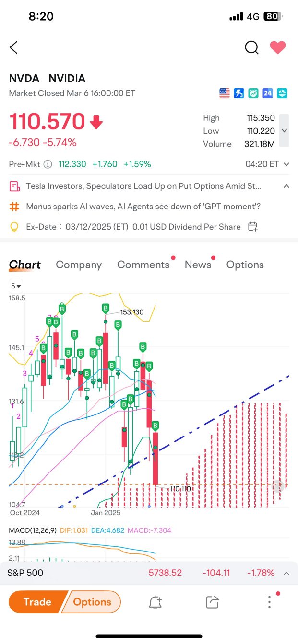Image resolution: width=298 pixels, height=644 pixels.
Task: Tap the US flag market icon
Action: tap(225, 93)
